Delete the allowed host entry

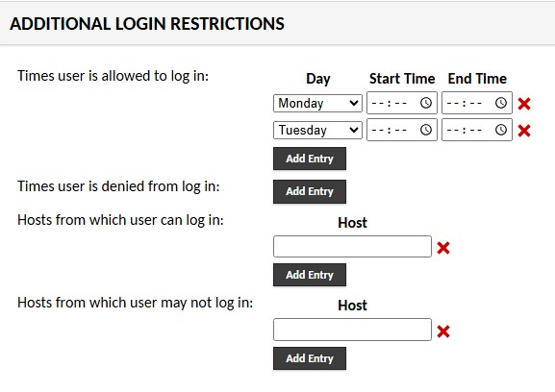[x=443, y=248]
